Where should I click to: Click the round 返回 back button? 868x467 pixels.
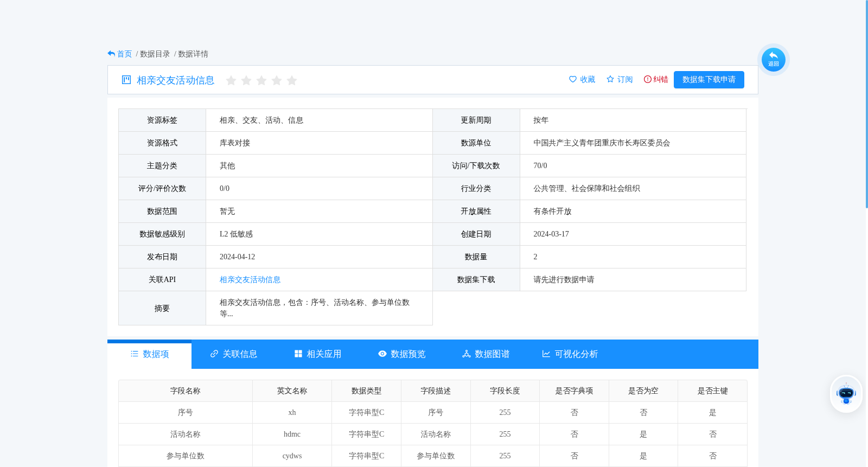773,60
